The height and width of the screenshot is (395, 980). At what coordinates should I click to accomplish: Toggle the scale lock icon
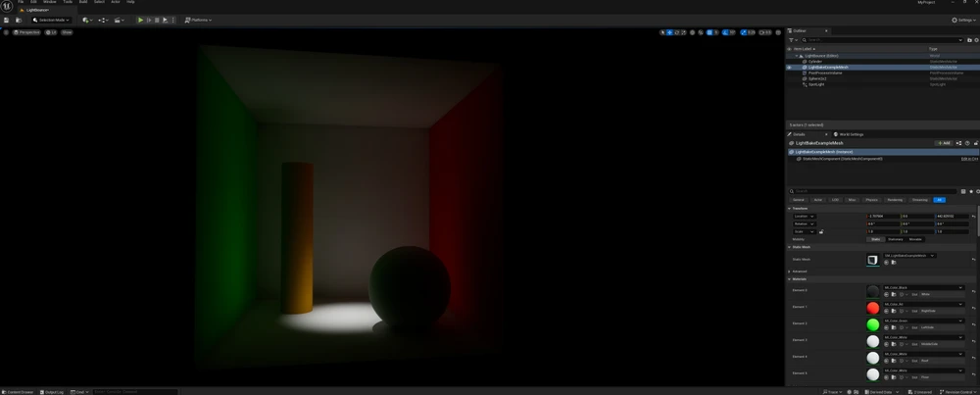pyautogui.click(x=821, y=232)
